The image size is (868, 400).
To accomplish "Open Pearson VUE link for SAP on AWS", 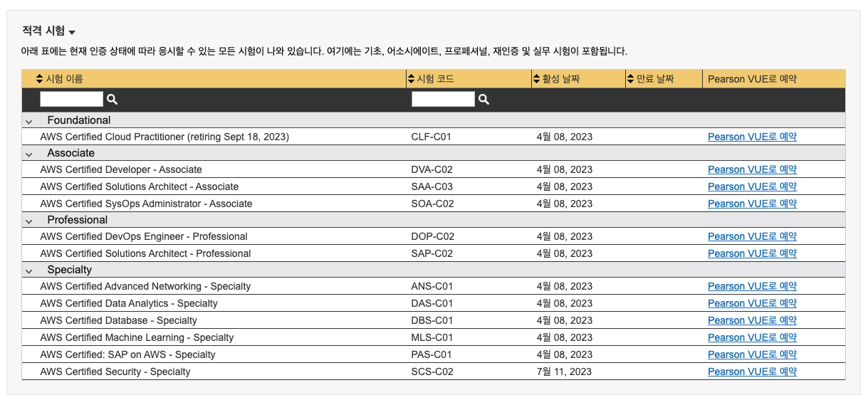I will tap(752, 354).
